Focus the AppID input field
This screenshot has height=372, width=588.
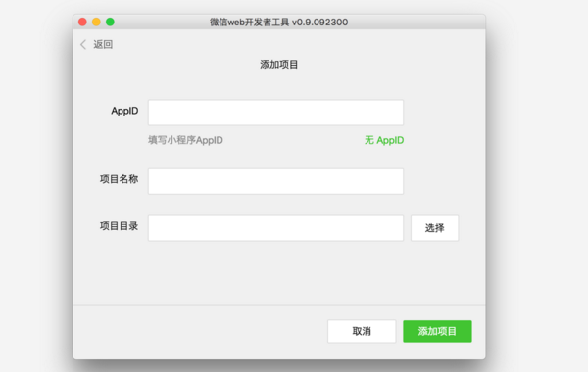pyautogui.click(x=275, y=113)
